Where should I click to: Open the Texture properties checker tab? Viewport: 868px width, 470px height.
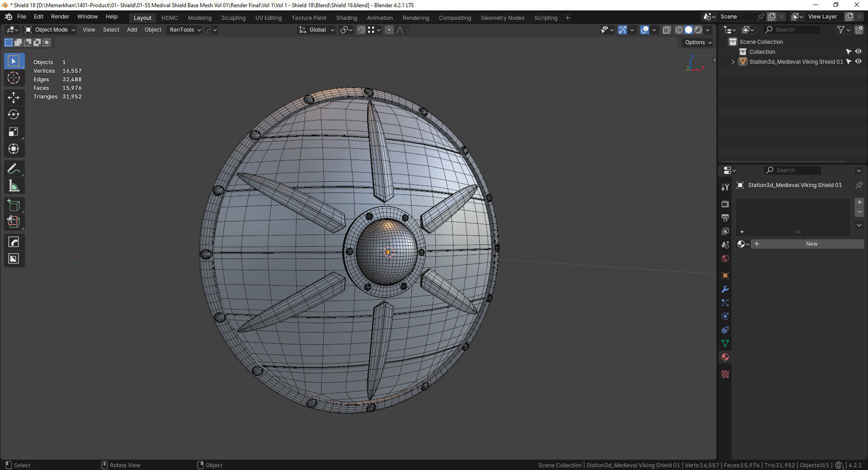click(725, 374)
